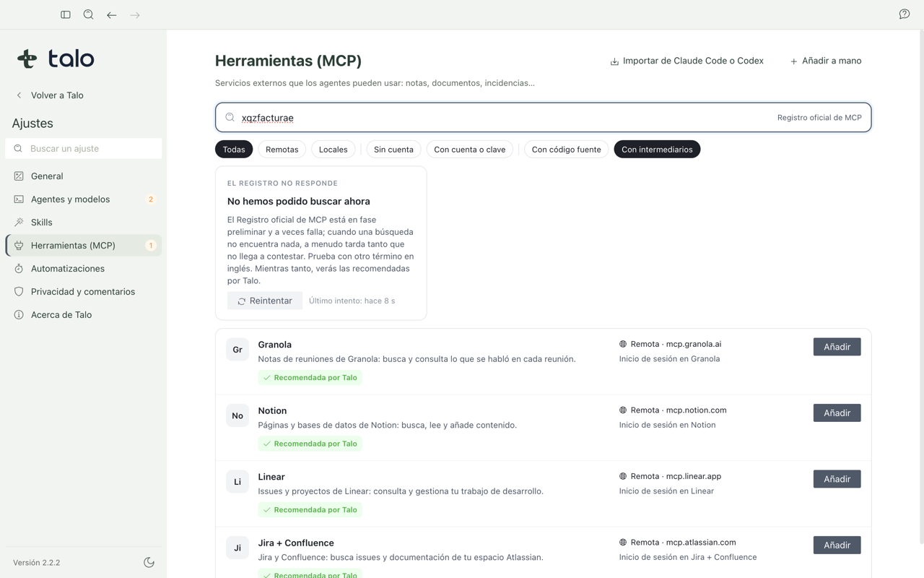The width and height of the screenshot is (924, 578).
Task: Go back with the left arrow
Action: [x=112, y=14]
